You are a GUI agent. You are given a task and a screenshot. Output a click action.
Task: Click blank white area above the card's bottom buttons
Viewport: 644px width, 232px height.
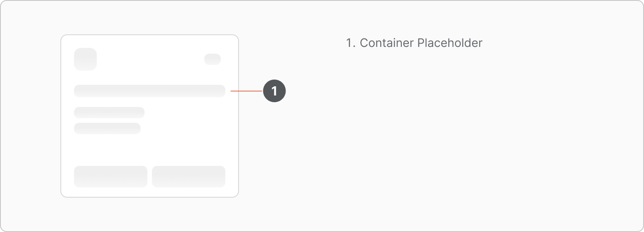click(150, 150)
